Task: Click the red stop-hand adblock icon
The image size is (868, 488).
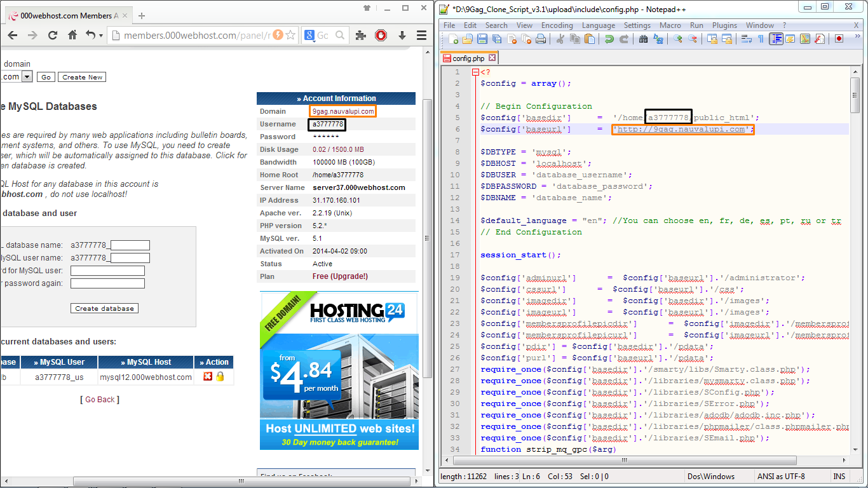Action: pos(381,36)
